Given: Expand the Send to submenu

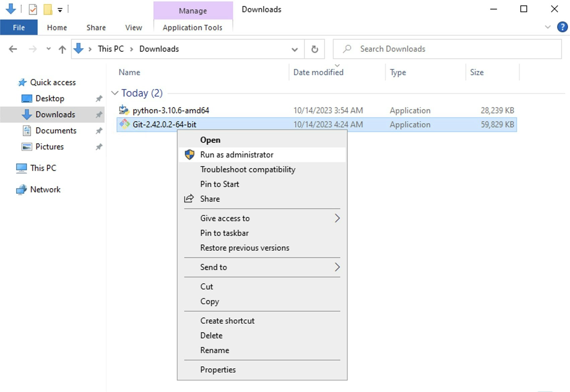Looking at the screenshot, I should [262, 267].
